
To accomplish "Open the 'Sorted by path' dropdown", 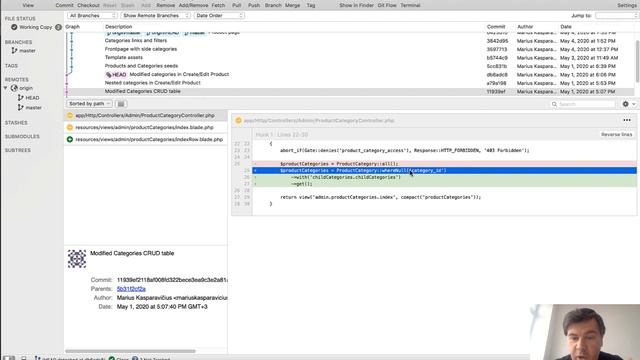I will [x=89, y=104].
